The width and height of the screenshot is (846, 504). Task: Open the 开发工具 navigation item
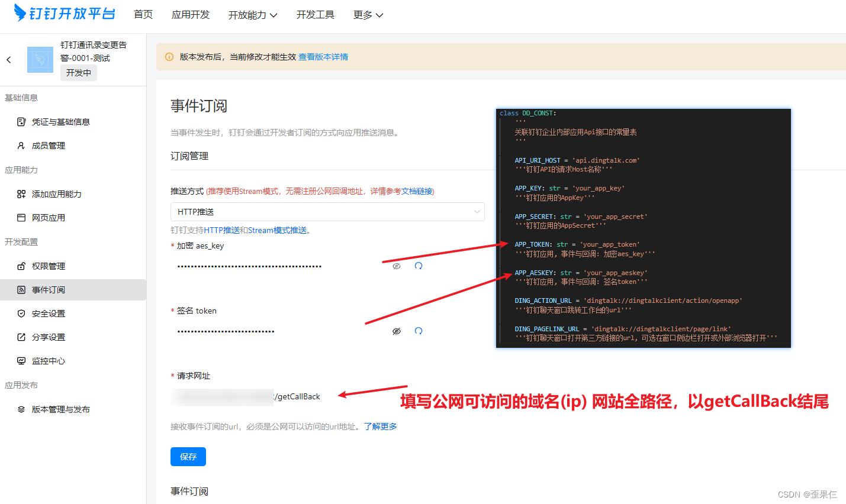(x=316, y=15)
